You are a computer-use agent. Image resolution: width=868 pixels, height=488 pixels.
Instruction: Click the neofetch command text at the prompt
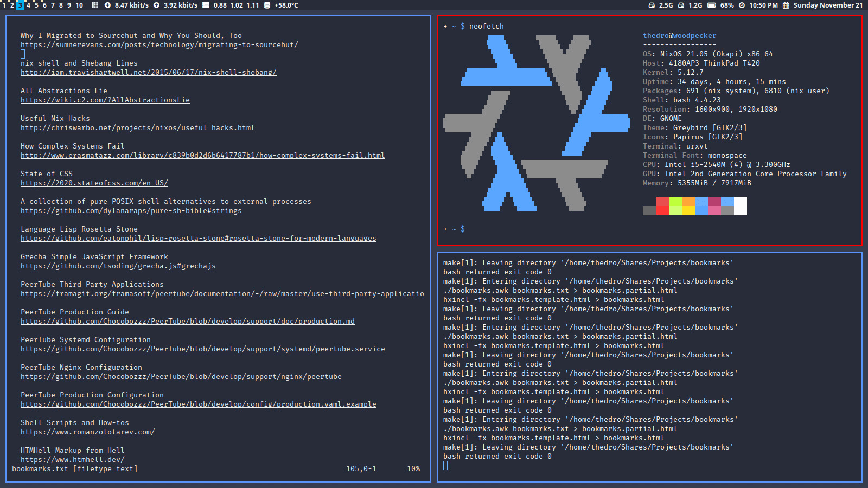click(x=487, y=27)
